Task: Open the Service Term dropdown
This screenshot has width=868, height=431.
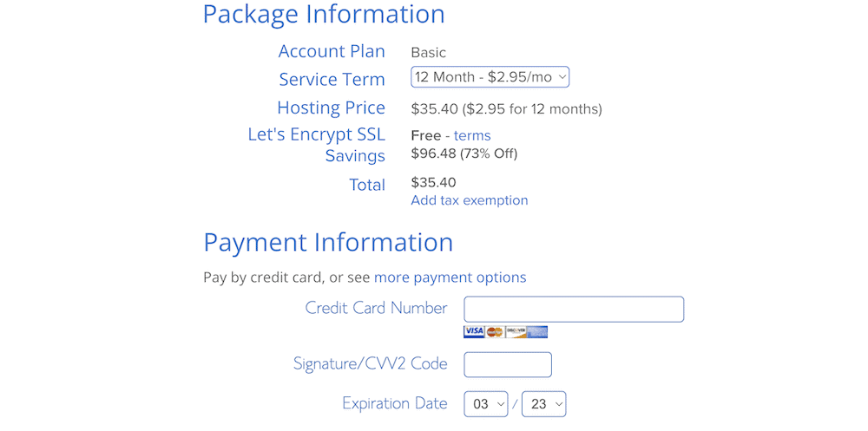Action: pyautogui.click(x=490, y=77)
